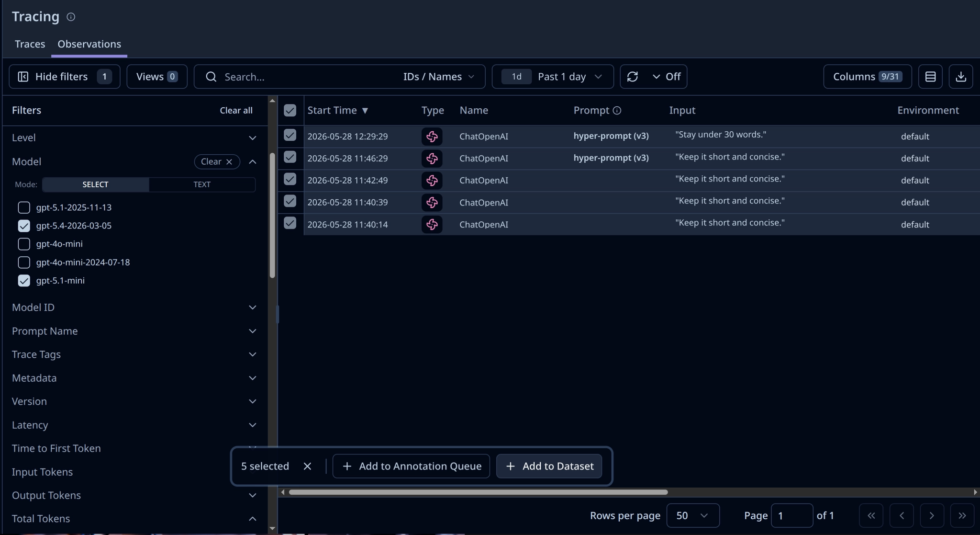Go to last page
The image size is (980, 535).
962,515
